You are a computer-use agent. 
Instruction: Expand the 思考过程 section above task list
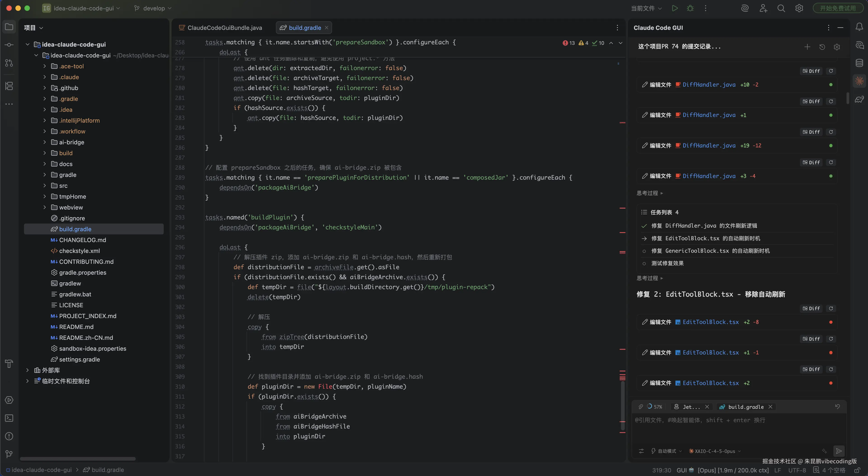649,193
